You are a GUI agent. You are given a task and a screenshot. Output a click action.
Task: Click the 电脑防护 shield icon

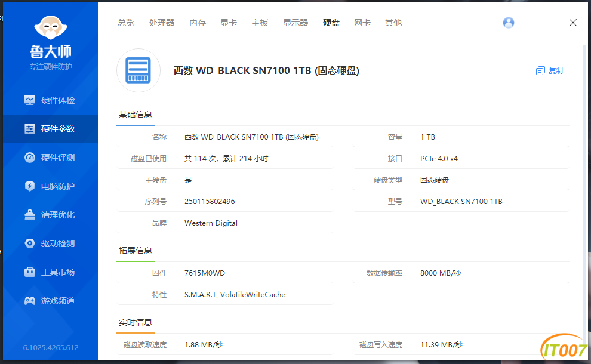coord(30,186)
